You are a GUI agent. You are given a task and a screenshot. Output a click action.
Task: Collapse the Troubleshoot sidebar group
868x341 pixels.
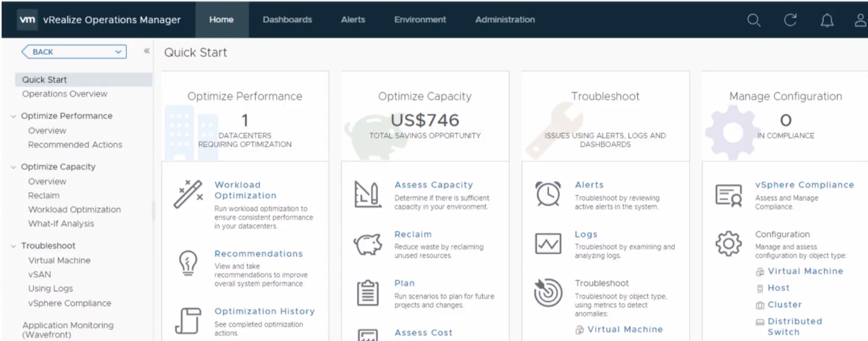tap(13, 246)
